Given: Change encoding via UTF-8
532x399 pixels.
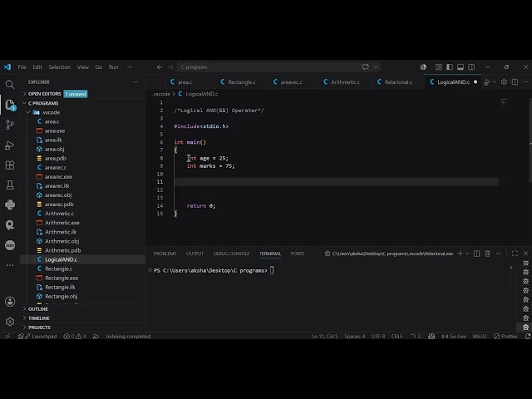Looking at the screenshot, I should tap(378, 336).
